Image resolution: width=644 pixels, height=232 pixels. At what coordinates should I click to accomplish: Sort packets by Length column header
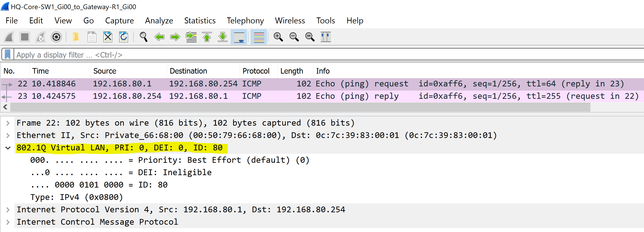(x=295, y=71)
